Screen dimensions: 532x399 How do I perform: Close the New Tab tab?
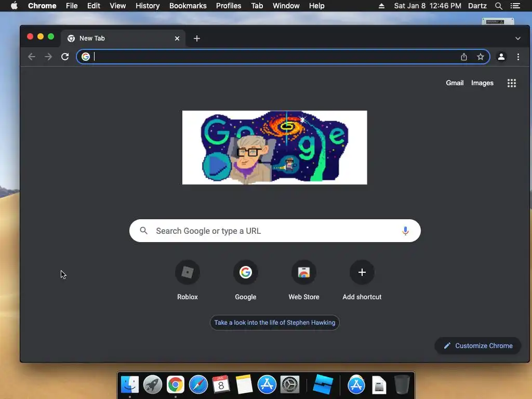177,38
